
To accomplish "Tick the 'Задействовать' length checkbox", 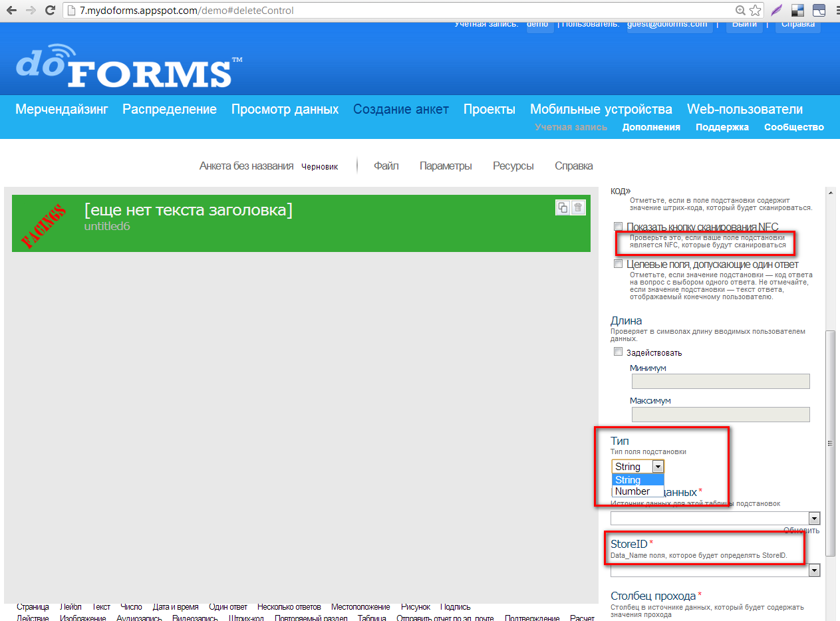I will coord(619,352).
